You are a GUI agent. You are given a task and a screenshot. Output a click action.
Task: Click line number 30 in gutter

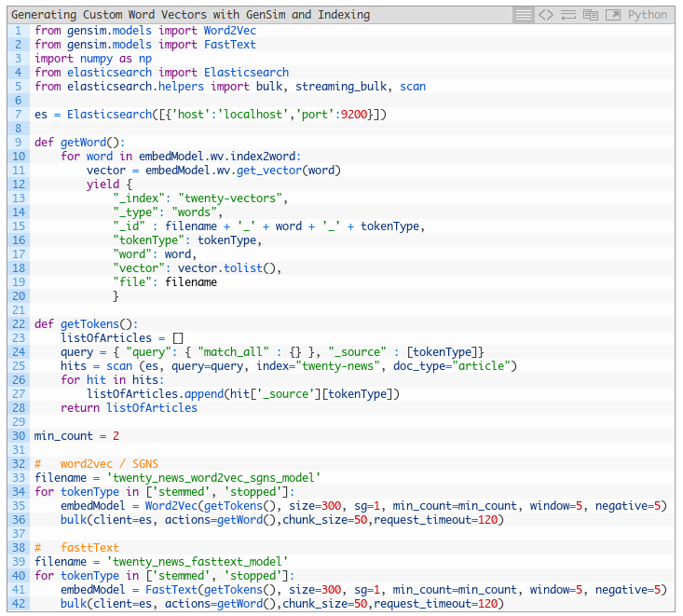coord(18,436)
